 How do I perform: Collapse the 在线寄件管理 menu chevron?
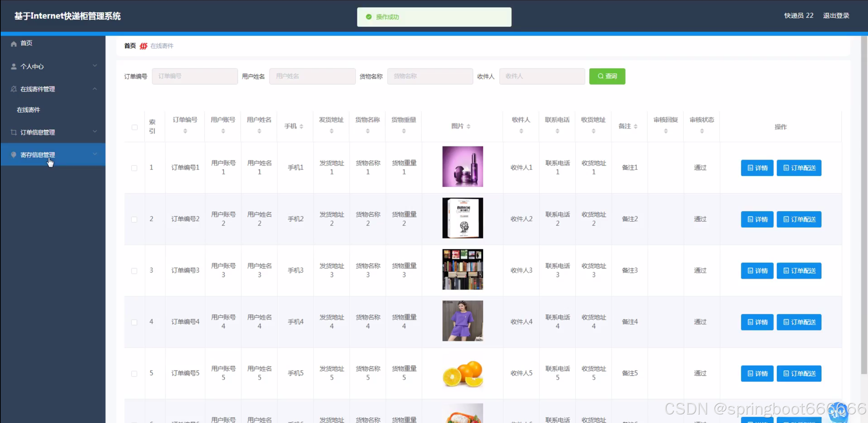click(95, 89)
